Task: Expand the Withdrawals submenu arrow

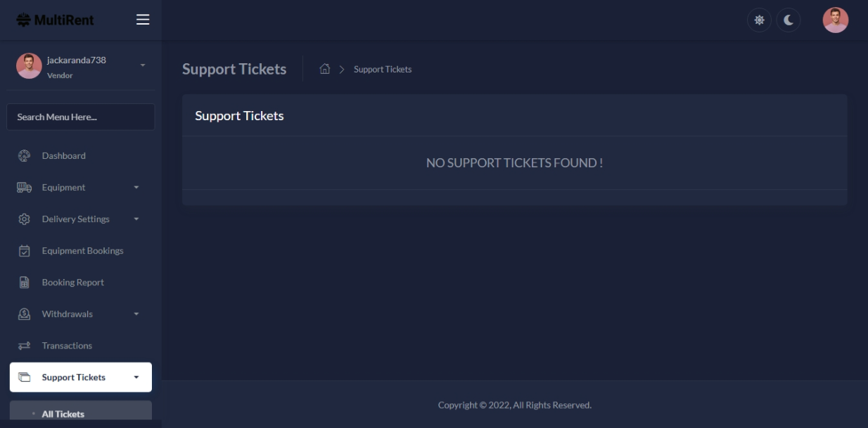Action: pyautogui.click(x=136, y=314)
